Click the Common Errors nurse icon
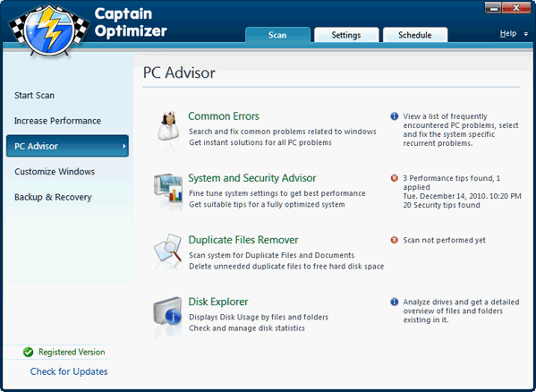Screen dimensions: 536x392 [168, 126]
